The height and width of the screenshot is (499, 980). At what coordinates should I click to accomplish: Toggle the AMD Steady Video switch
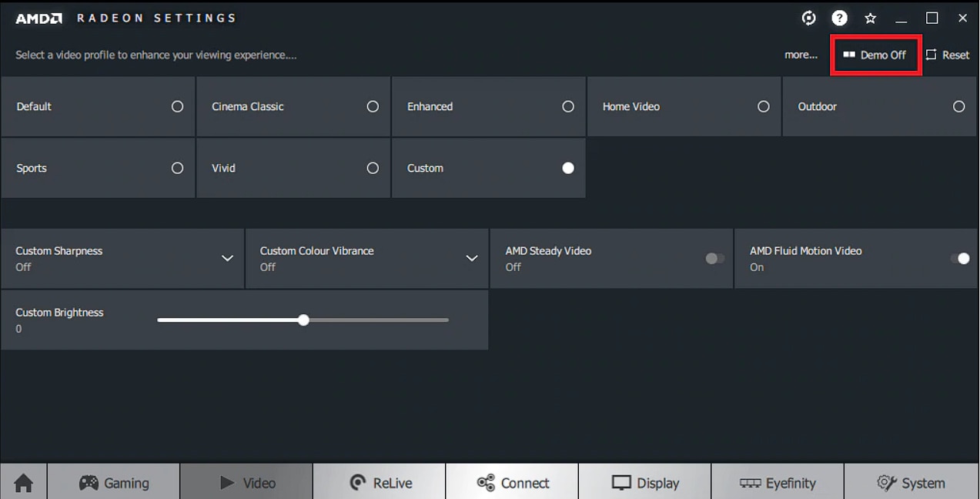pyautogui.click(x=714, y=259)
